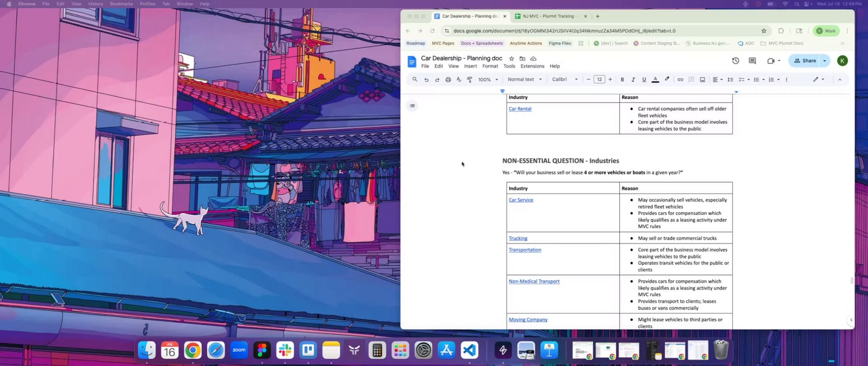Image resolution: width=868 pixels, height=366 pixels.
Task: Open Figma from the Dock
Action: (262, 350)
